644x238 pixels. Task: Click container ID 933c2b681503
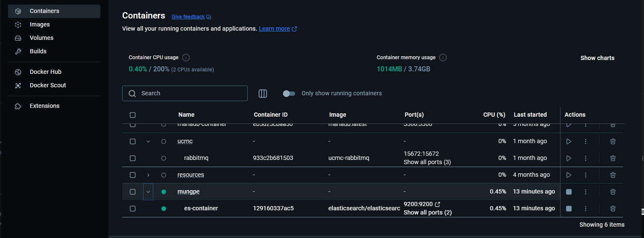pos(273,158)
